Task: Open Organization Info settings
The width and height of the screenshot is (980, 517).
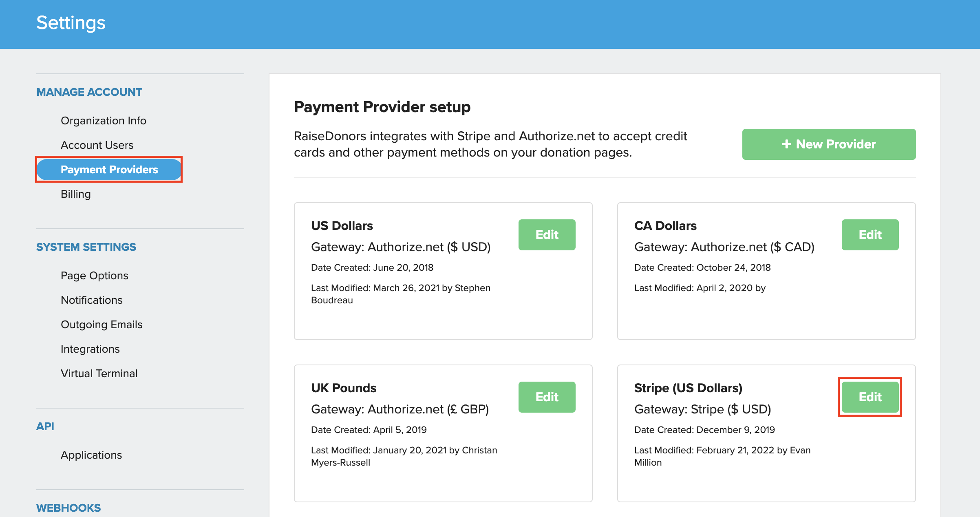Action: click(x=103, y=121)
